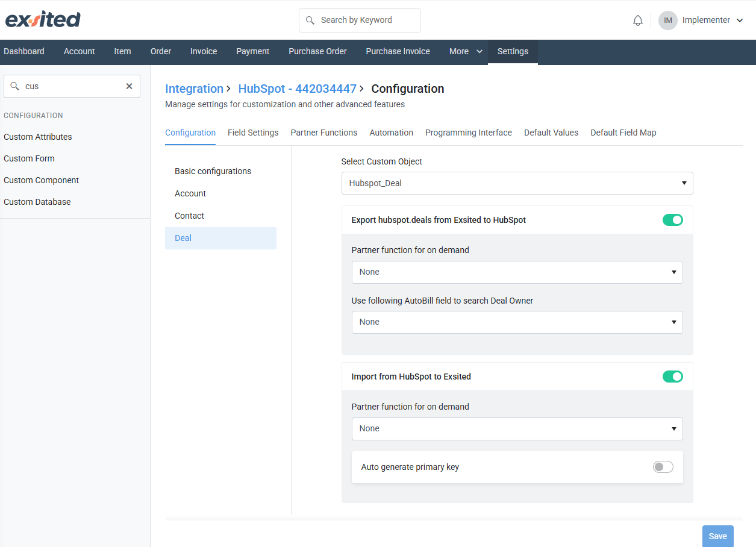Viewport: 756px width, 547px height.
Task: Open Select Custom Object dropdown
Action: pyautogui.click(x=517, y=183)
